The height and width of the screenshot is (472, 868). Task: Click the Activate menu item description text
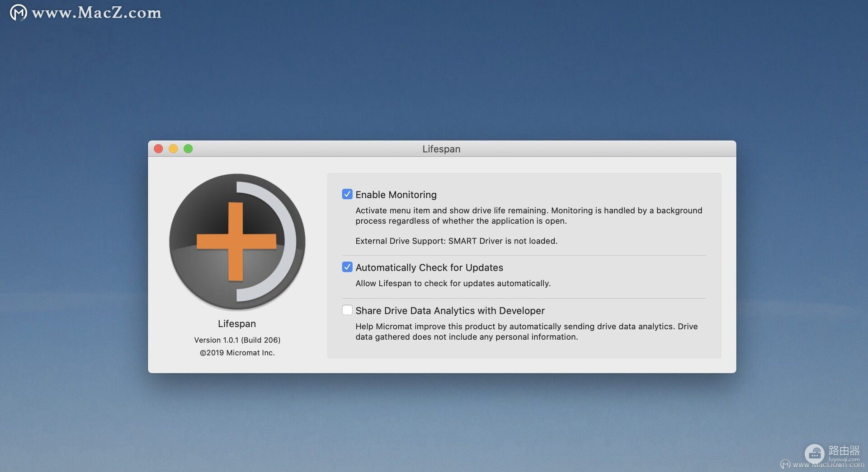pos(529,216)
